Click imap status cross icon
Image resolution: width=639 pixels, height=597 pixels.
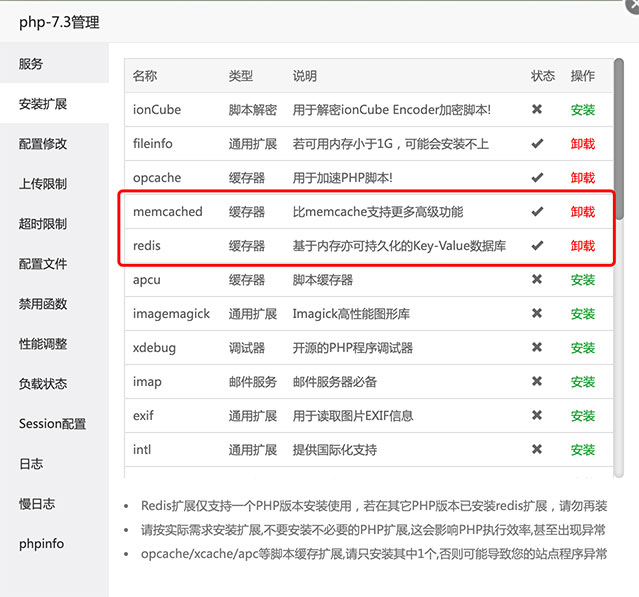point(537,381)
